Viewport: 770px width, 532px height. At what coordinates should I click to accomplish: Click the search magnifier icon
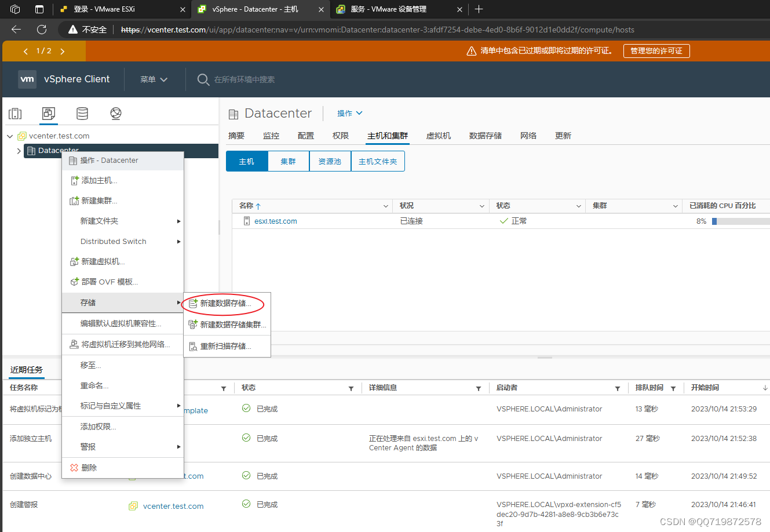203,79
